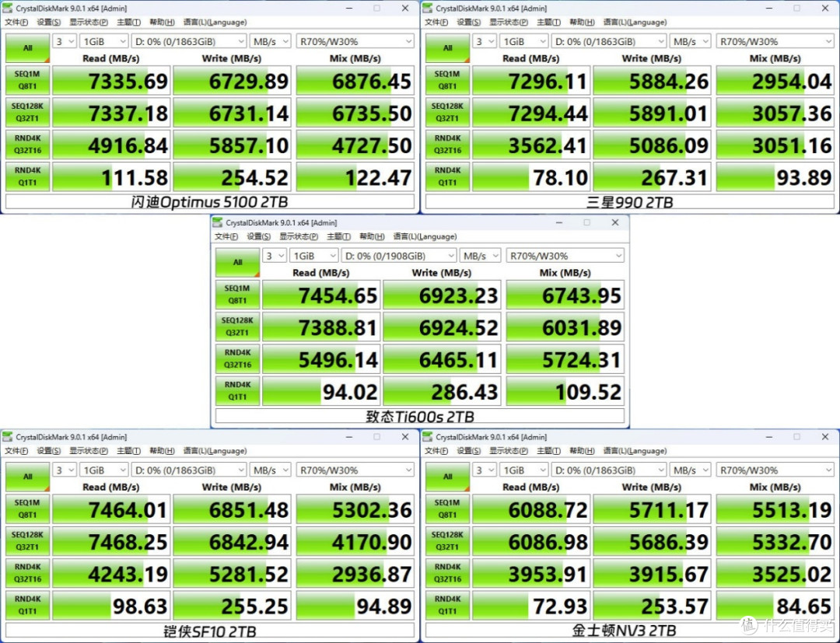Click the 致态Ti600s 2TB comment field
840x643 pixels.
point(420,416)
